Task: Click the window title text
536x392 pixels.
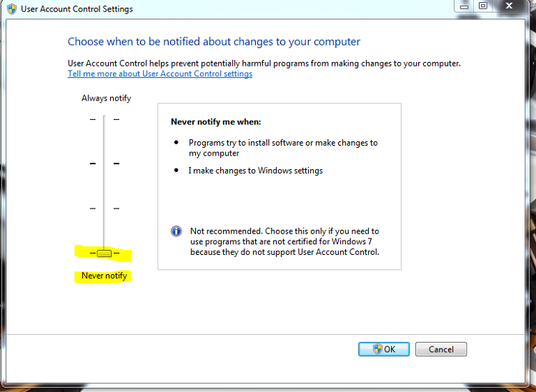Action: click(76, 9)
